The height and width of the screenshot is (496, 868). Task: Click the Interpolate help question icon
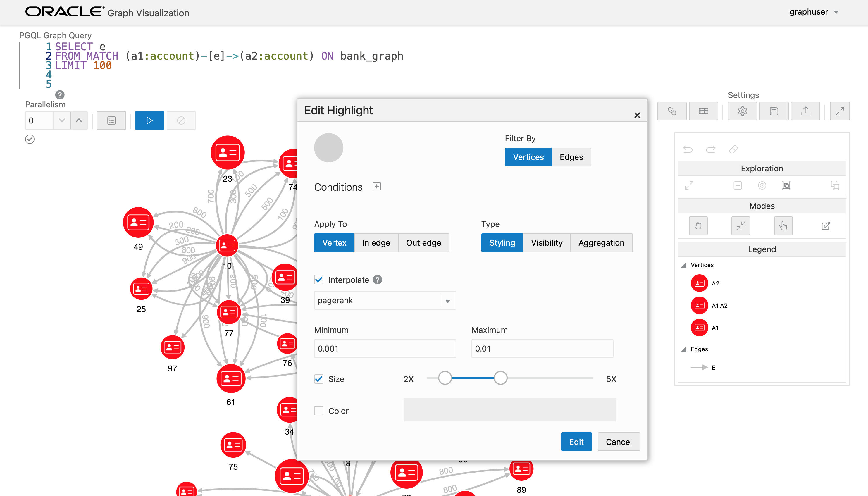377,280
